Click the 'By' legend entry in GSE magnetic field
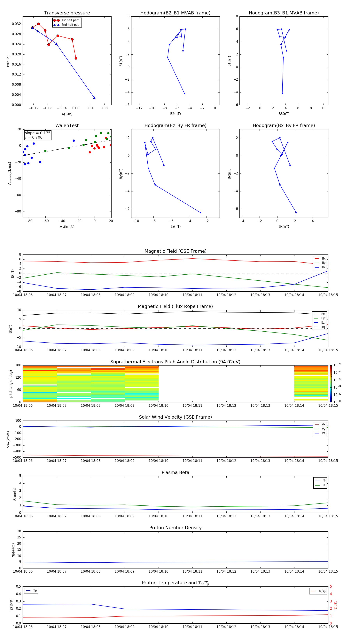The image size is (351, 644). point(320,263)
